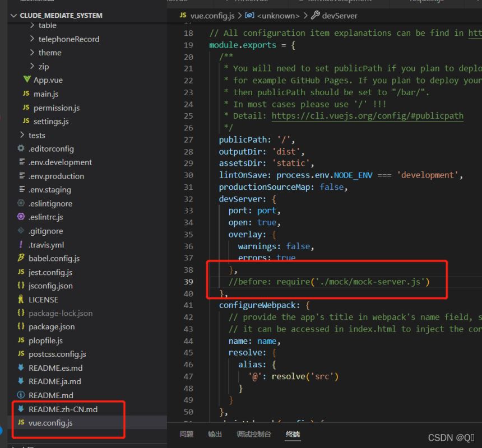This screenshot has width=482, height=448.
Task: Click the ribbon icon of LICENSE
Action: point(21,299)
